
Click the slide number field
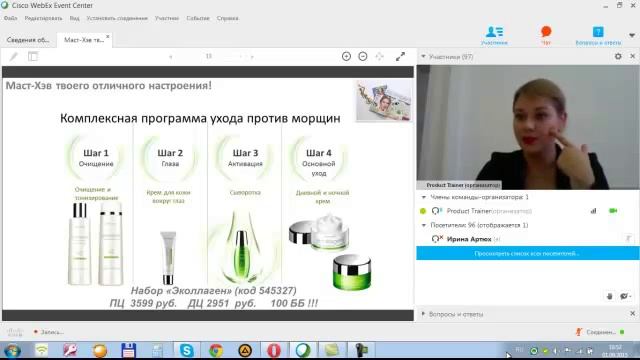pyautogui.click(x=209, y=56)
